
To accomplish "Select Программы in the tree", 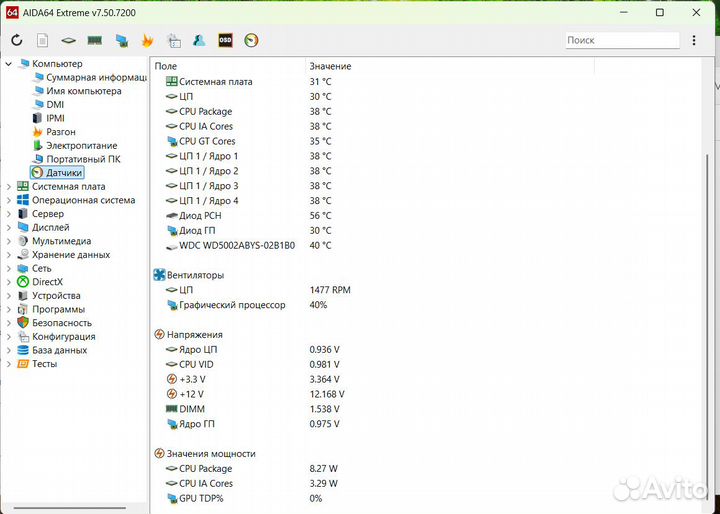I will 58,309.
